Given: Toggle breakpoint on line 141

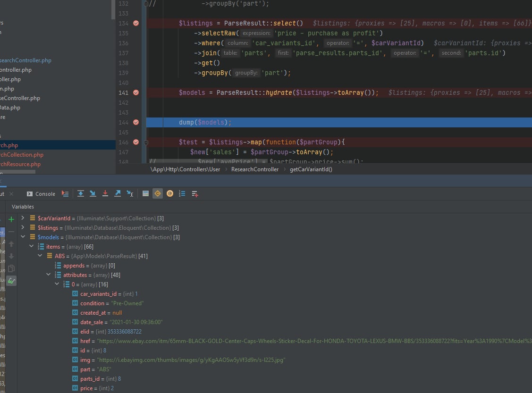Looking at the screenshot, I should (136, 92).
